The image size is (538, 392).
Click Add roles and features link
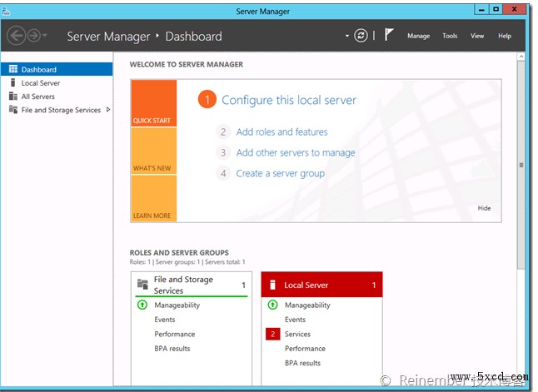(281, 132)
